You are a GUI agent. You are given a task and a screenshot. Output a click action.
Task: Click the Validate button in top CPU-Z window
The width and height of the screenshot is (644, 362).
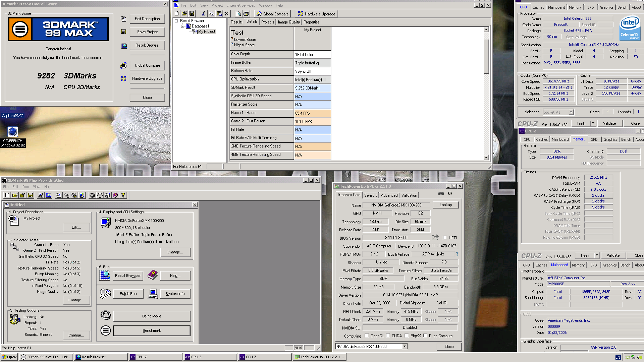609,123
